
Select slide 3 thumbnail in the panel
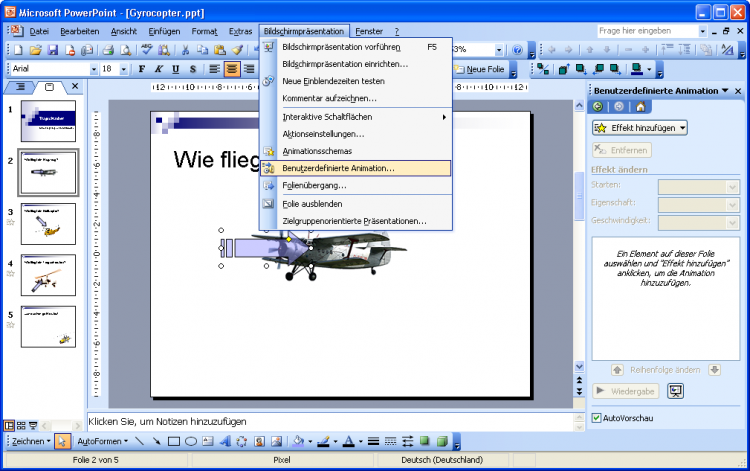[48, 224]
